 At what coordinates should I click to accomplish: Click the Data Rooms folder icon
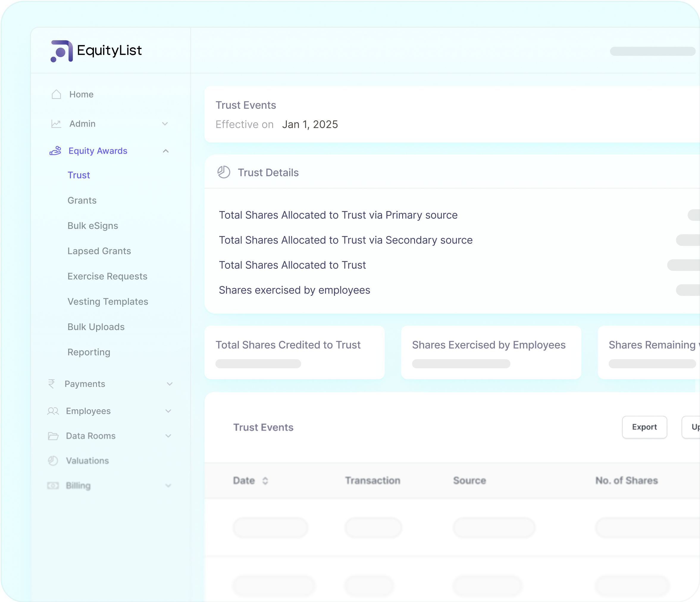[x=53, y=436]
